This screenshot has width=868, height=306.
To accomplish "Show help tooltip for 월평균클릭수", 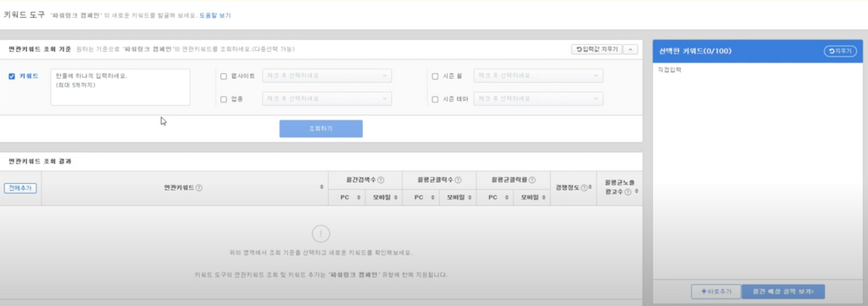I will click(x=459, y=180).
